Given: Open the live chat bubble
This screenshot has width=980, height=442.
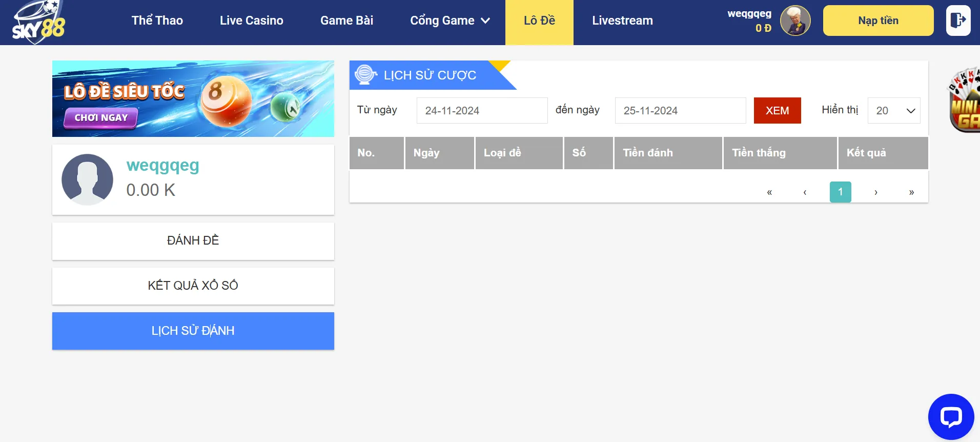Looking at the screenshot, I should tap(951, 416).
